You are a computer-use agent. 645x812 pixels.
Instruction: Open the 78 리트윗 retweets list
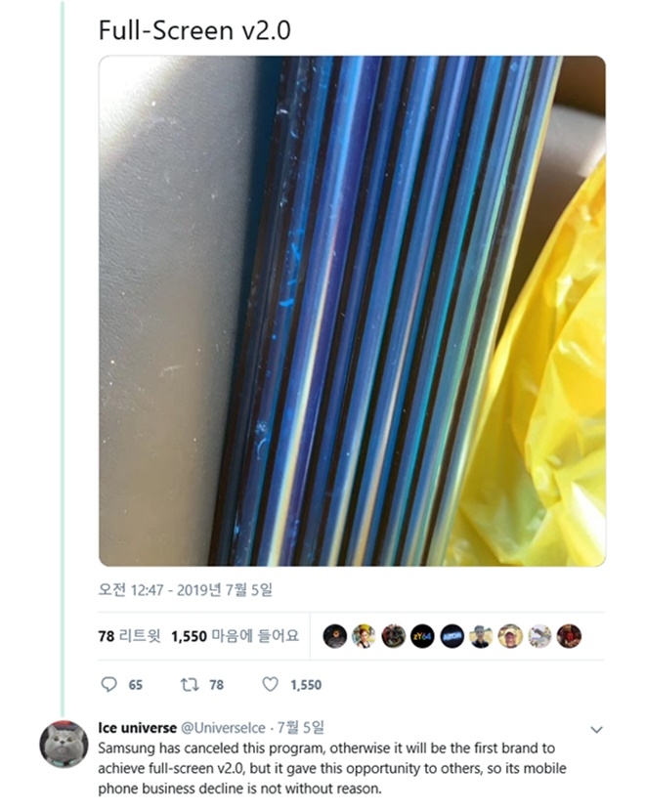pos(130,636)
